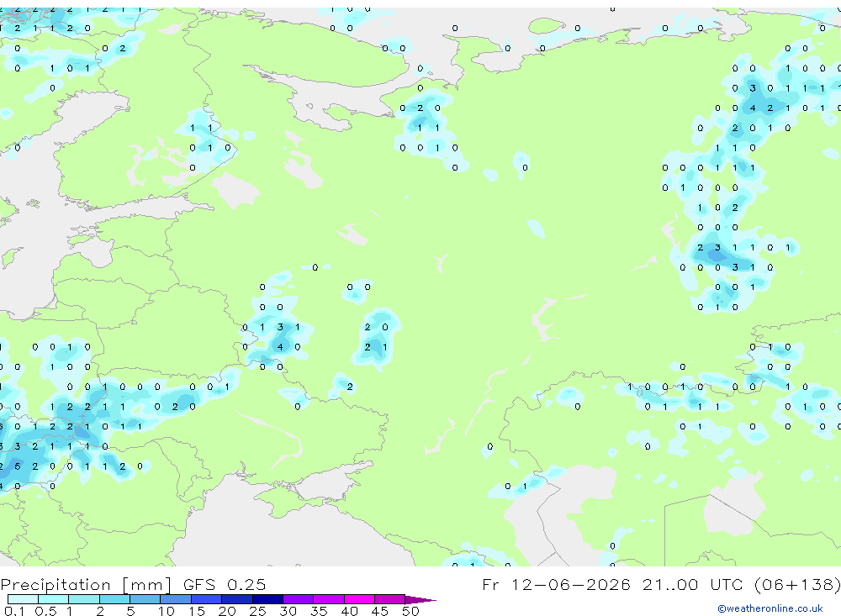Screen dimensions: 841x616
Task: Click the 10–15 mm legend color swatch
Action: click(x=176, y=599)
